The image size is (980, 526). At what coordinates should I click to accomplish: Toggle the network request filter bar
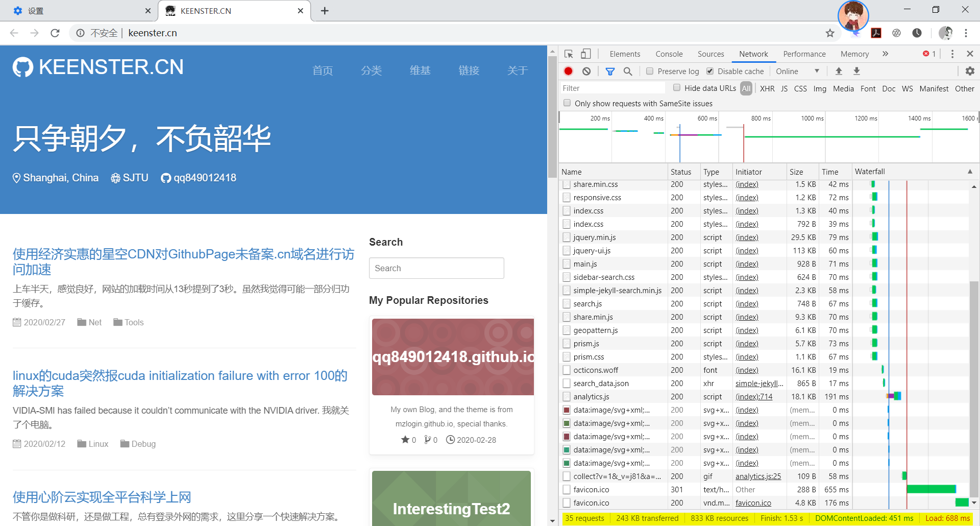pos(610,71)
